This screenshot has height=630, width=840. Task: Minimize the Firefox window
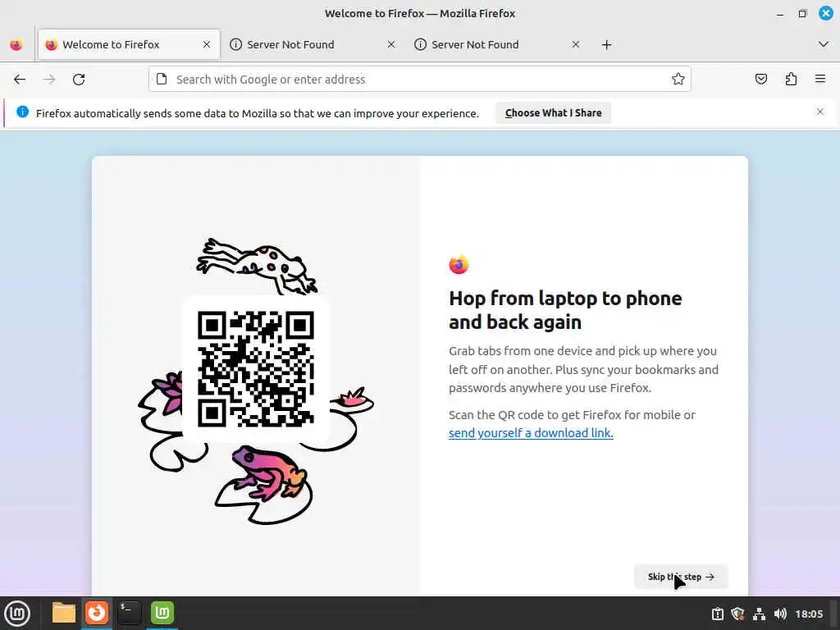point(780,14)
